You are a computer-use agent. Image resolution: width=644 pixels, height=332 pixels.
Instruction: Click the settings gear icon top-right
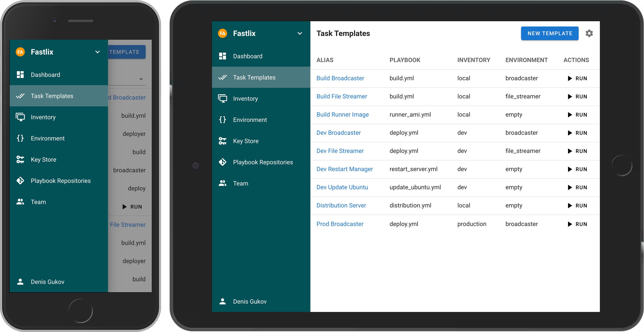coord(589,33)
